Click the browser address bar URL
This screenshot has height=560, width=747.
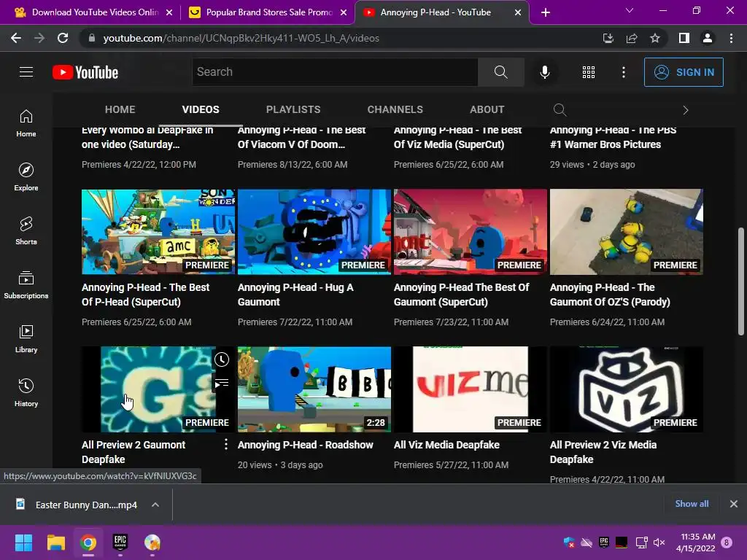241,38
